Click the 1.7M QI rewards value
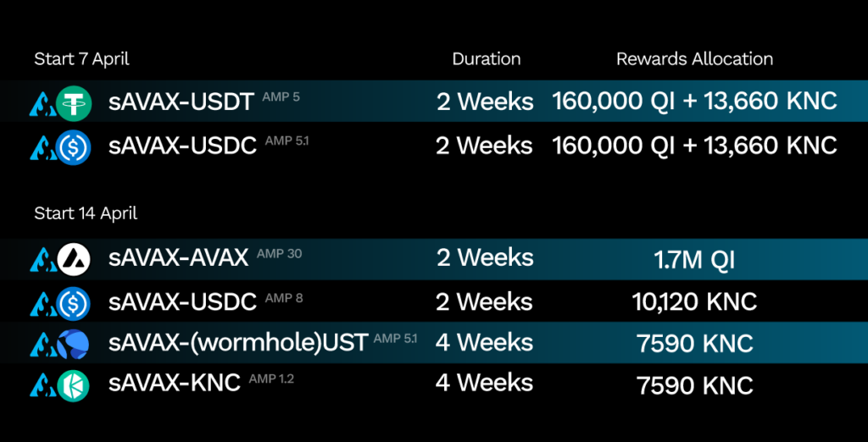The height and width of the screenshot is (442, 868). [694, 261]
